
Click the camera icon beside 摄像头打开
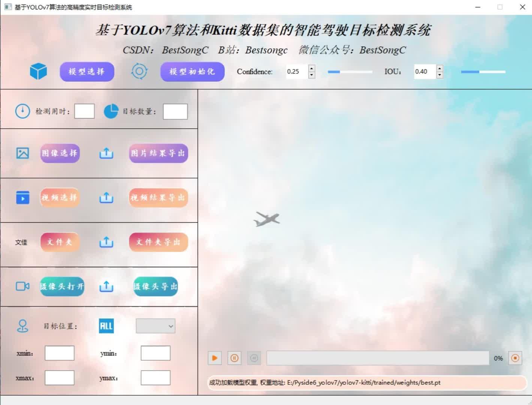click(x=22, y=286)
